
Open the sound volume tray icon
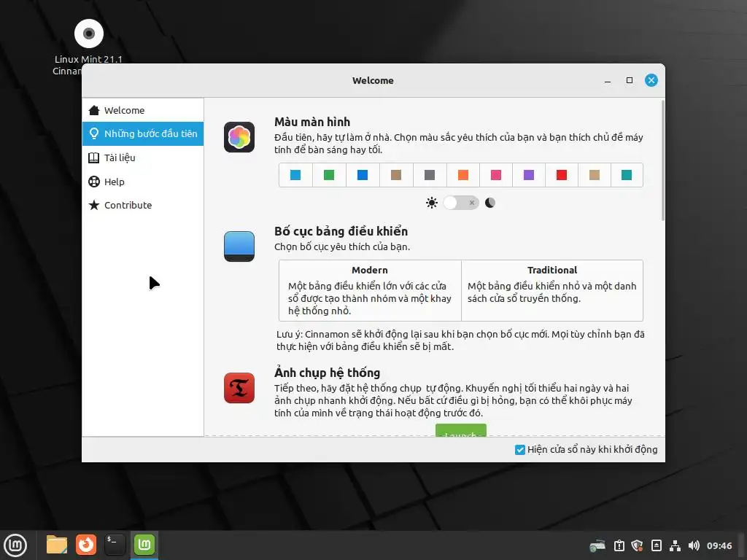point(694,545)
